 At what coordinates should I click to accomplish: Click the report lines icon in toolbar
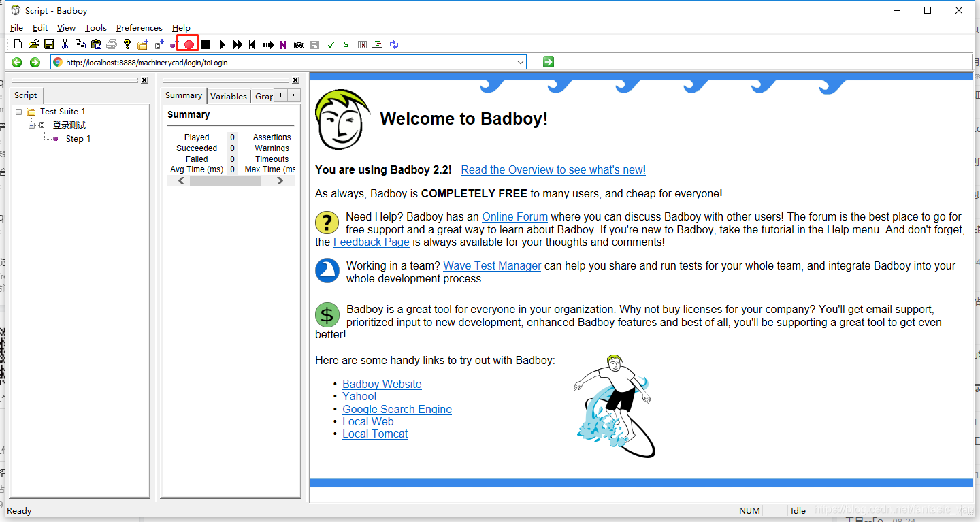click(x=378, y=45)
